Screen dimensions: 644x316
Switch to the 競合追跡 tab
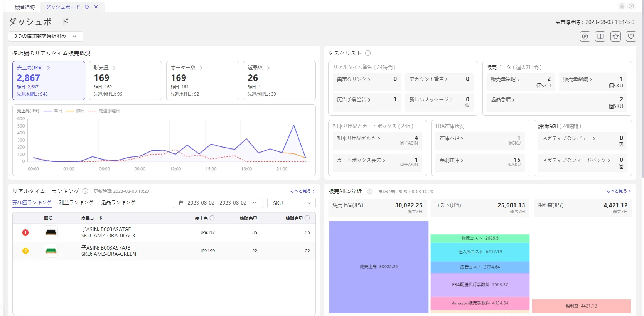(25, 7)
